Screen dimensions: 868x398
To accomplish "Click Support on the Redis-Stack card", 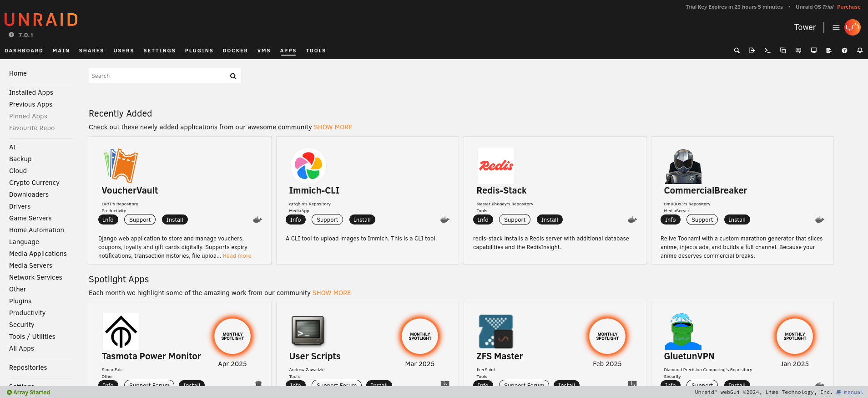I will (x=515, y=219).
